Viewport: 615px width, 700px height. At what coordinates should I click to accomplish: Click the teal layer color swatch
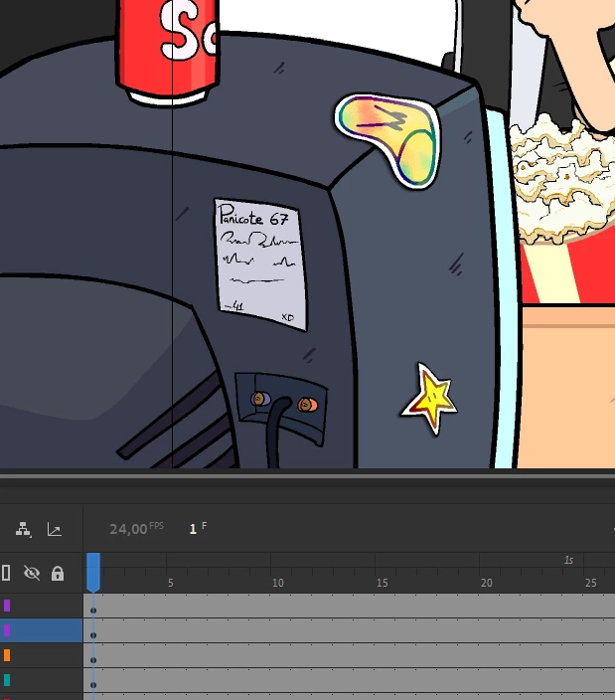(x=7, y=680)
